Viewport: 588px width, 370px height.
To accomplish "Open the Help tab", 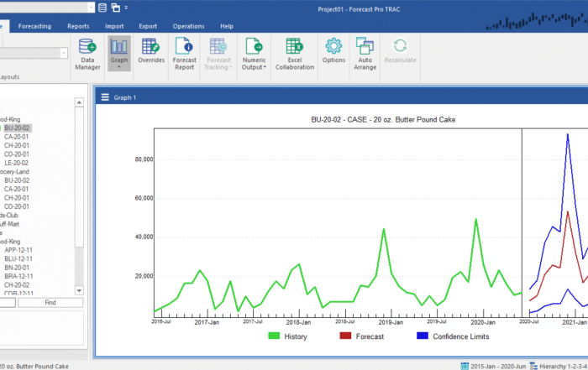I will click(227, 26).
